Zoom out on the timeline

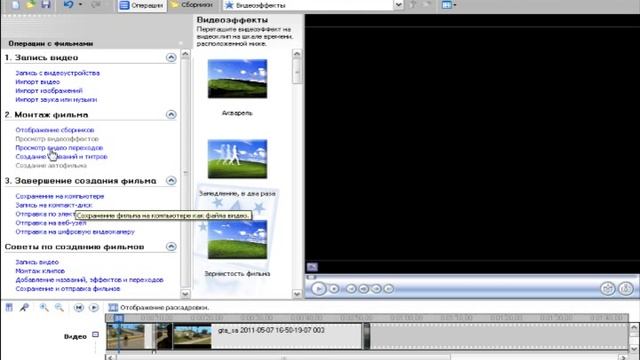[59, 307]
